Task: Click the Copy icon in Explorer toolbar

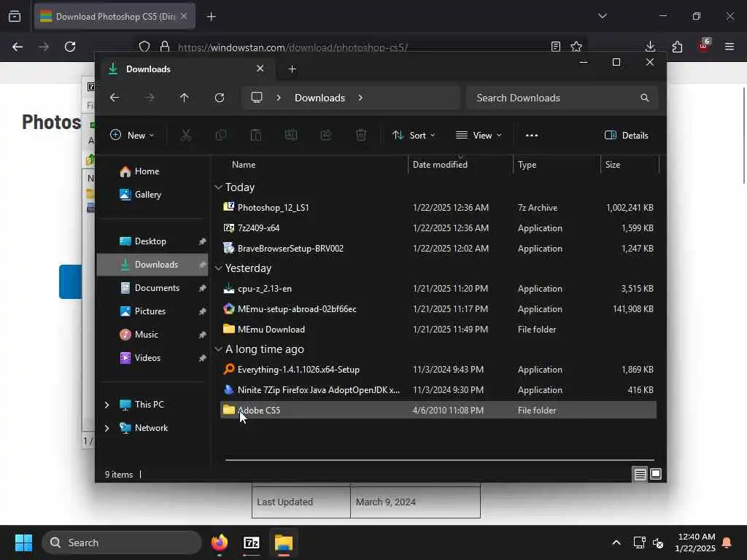Action: point(221,135)
